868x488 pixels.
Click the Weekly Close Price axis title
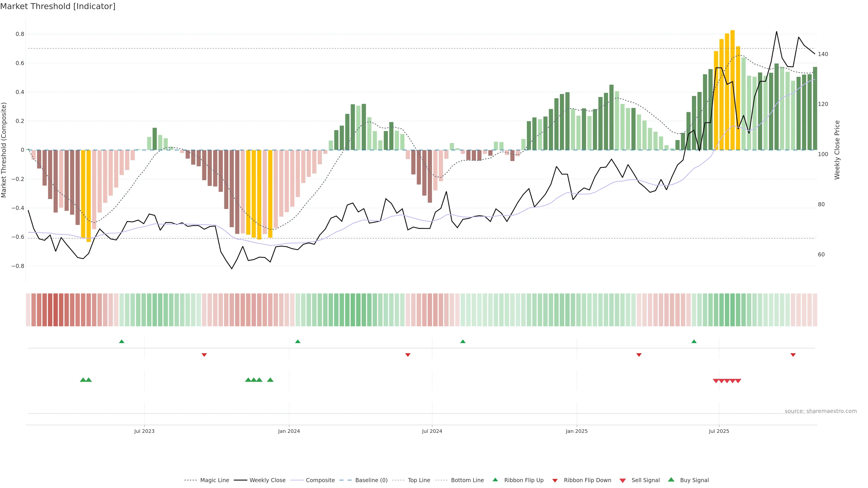[837, 150]
